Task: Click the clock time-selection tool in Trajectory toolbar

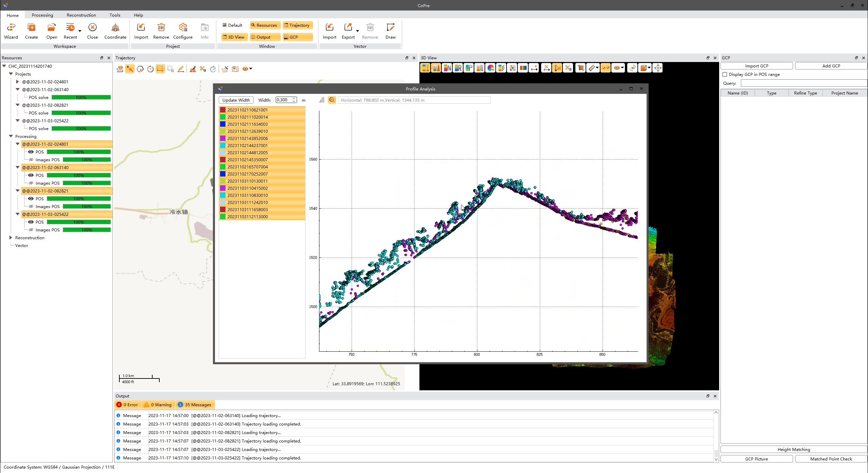Action: 150,69
